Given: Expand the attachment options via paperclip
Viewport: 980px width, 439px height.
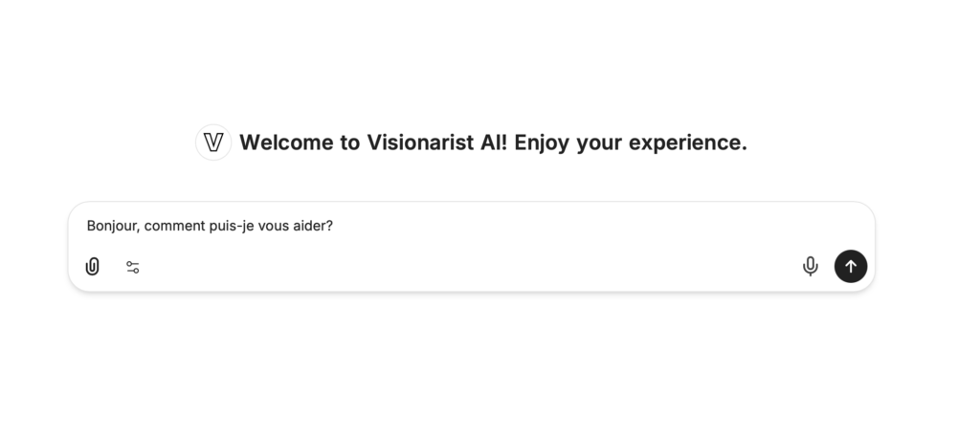Looking at the screenshot, I should (x=92, y=267).
